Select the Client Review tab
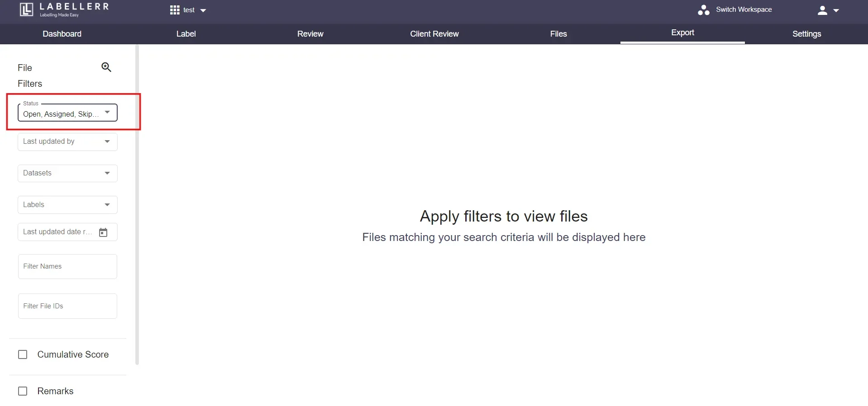868x406 pixels. pyautogui.click(x=434, y=34)
